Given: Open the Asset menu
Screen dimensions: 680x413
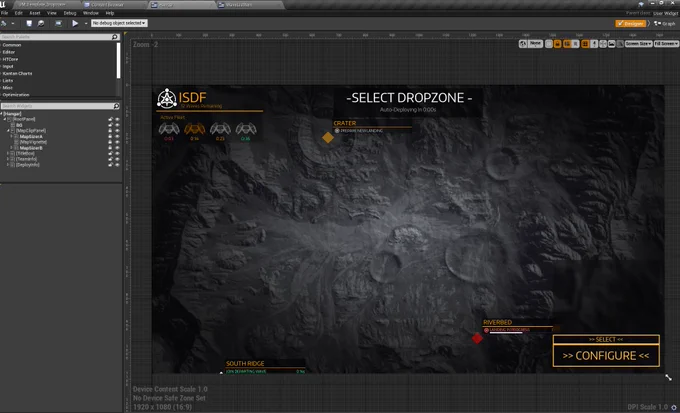Looking at the screenshot, I should [x=35, y=13].
